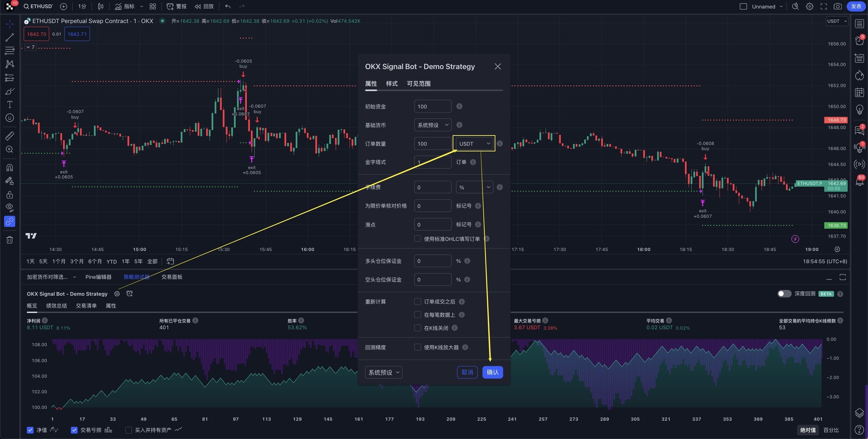Click the undo arrow in top toolbar
Viewport: 868px width, 439px height.
(228, 6)
